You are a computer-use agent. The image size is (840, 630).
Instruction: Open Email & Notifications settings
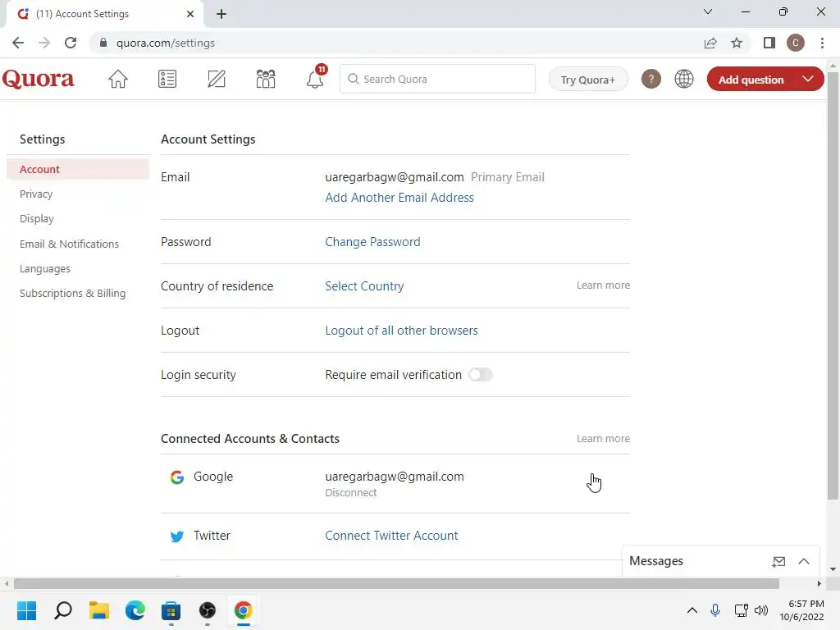click(69, 244)
